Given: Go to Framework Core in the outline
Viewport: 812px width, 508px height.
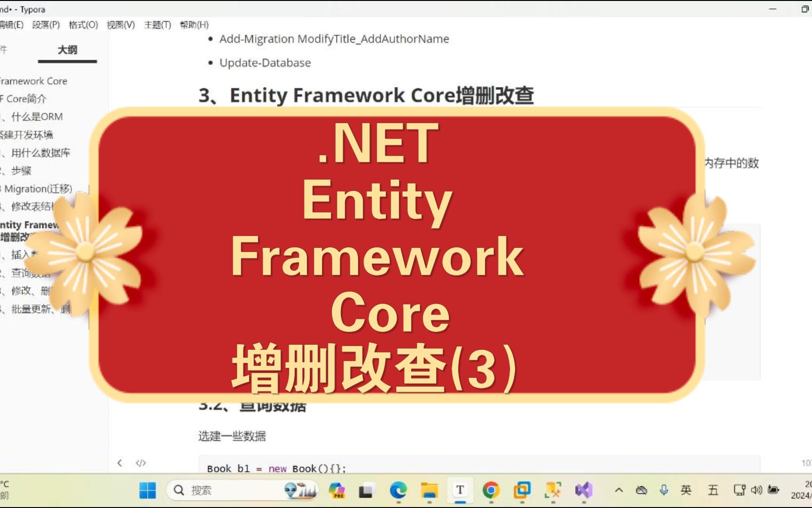Looking at the screenshot, I should (x=33, y=81).
